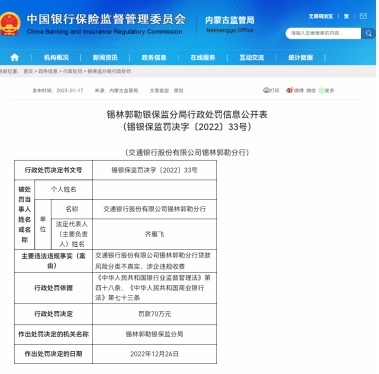The image size is (379, 374).
Task: Click the 中国银行保险监督管理委员会 site title
Action: pos(106,19)
